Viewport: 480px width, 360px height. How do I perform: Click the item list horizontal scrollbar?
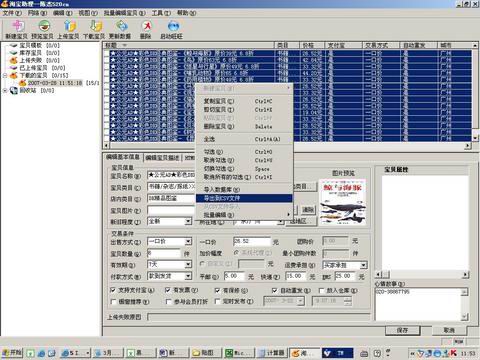tap(288, 146)
